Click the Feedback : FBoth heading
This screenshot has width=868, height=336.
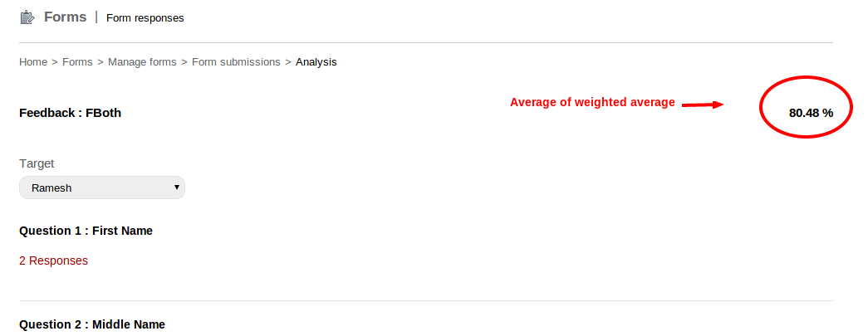pos(70,113)
